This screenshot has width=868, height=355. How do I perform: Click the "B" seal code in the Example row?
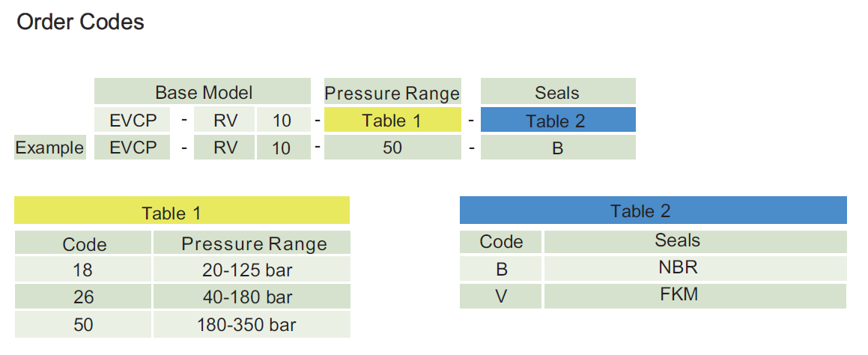pyautogui.click(x=557, y=148)
